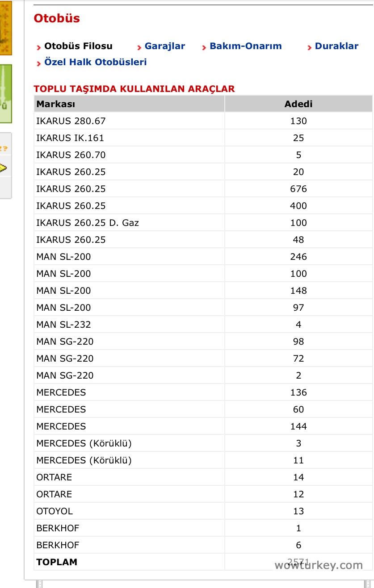This screenshot has width=374, height=588.
Task: Click the TOPLAM total row label
Action: tap(57, 562)
